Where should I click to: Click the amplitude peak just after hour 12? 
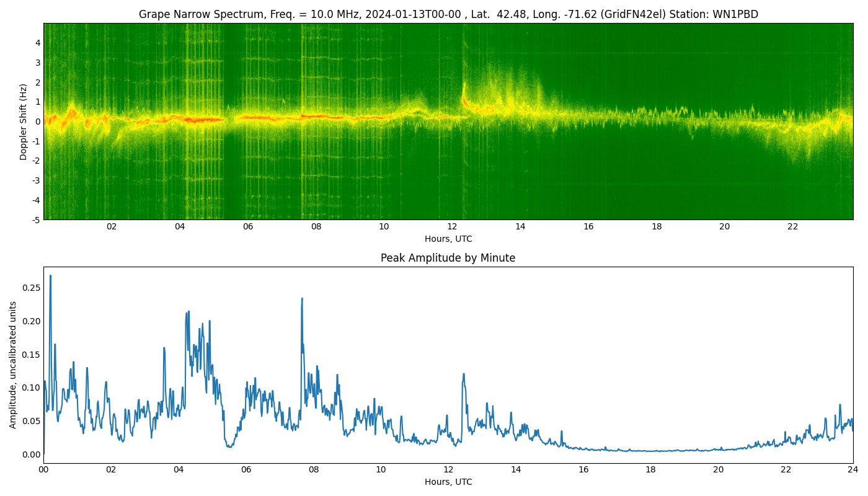pos(463,374)
